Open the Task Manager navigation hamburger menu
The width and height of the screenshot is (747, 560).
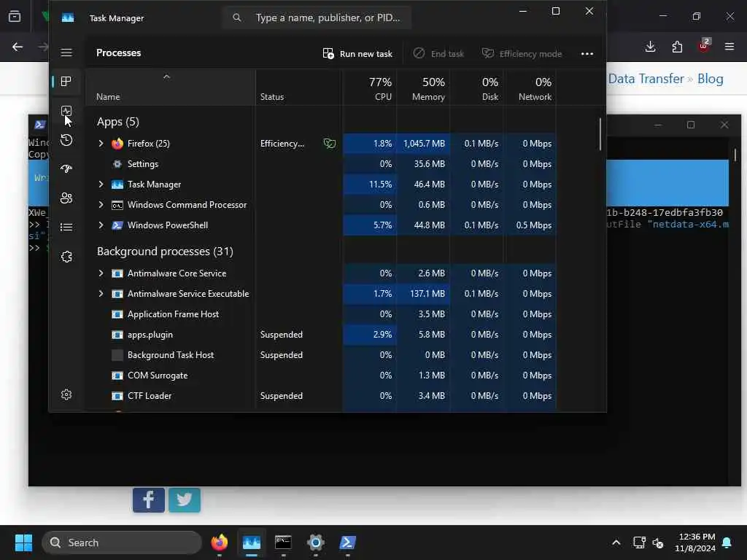[x=66, y=52]
